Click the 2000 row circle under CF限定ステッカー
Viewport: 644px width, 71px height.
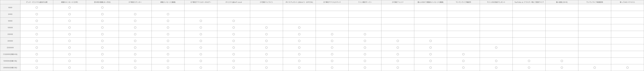(x=135, y=14)
